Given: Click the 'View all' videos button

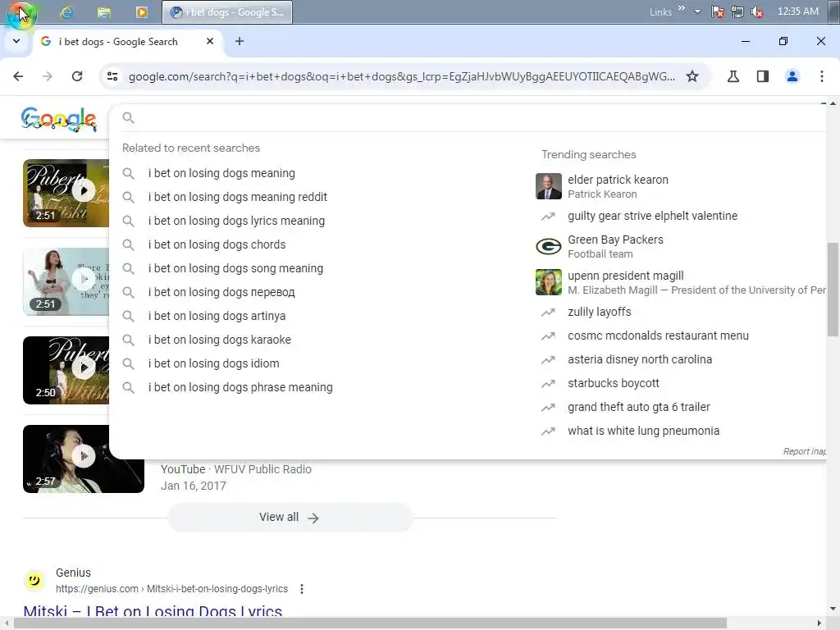Looking at the screenshot, I should coord(290,518).
